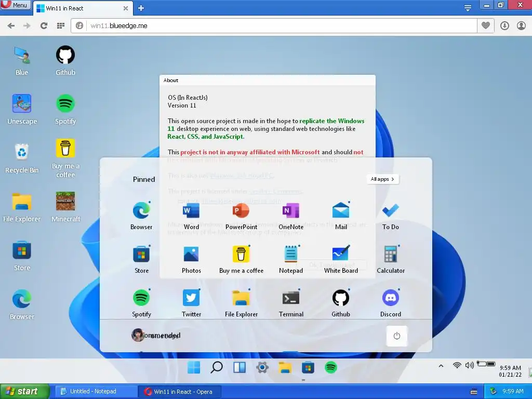This screenshot has width=532, height=399.
Task: Click the Wi-Fi tray icon
Action: pyautogui.click(x=457, y=365)
